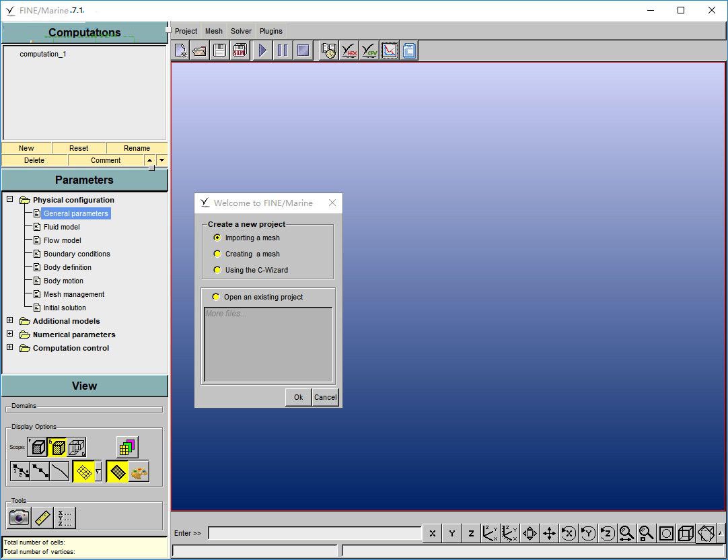Open the Monitor convergence graph icon
The image size is (728, 560).
[390, 50]
